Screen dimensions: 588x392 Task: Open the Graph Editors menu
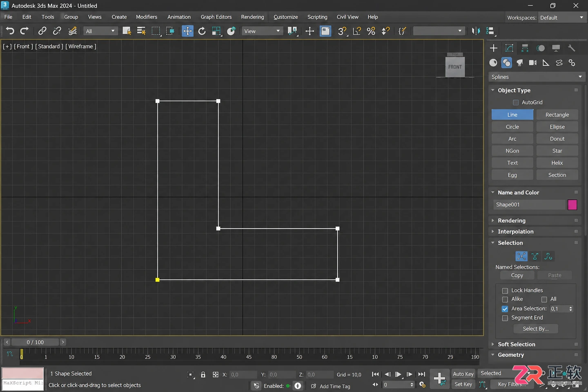tap(216, 17)
